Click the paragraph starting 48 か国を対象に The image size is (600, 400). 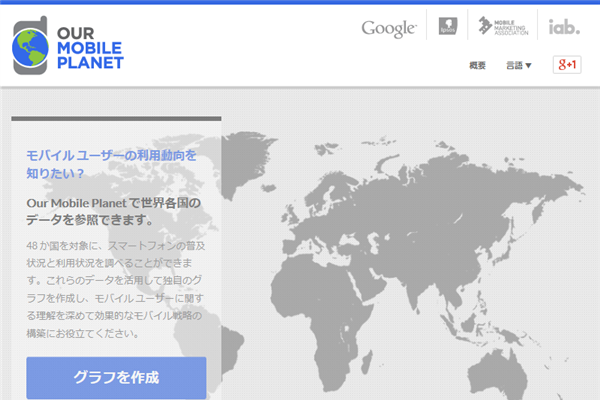pos(116,289)
